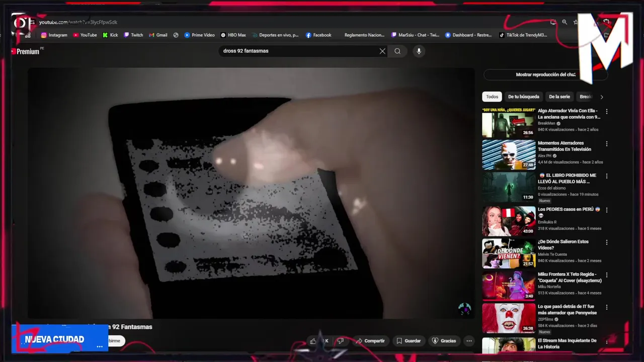Viewport: 644px width, 362px height.
Task: Click the Melvin Te Cuenta channel name
Action: click(x=552, y=254)
